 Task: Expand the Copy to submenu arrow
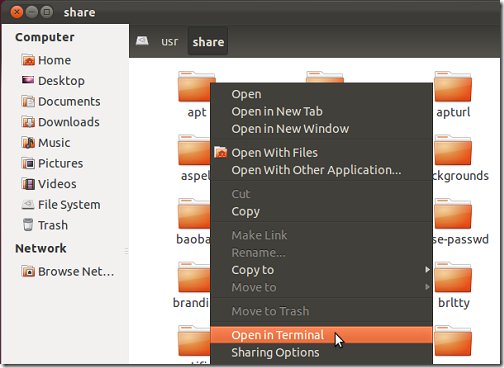(x=427, y=269)
